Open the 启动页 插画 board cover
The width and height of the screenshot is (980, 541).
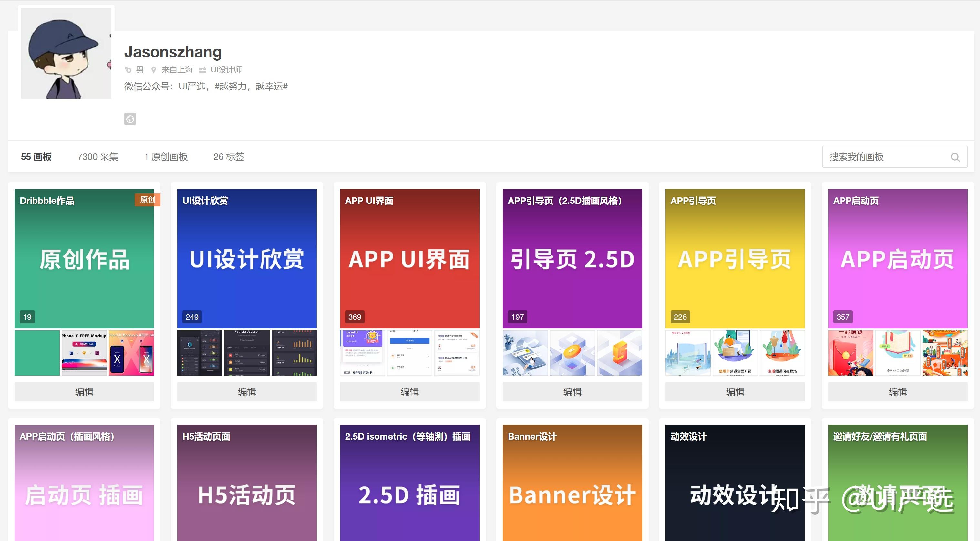click(84, 483)
